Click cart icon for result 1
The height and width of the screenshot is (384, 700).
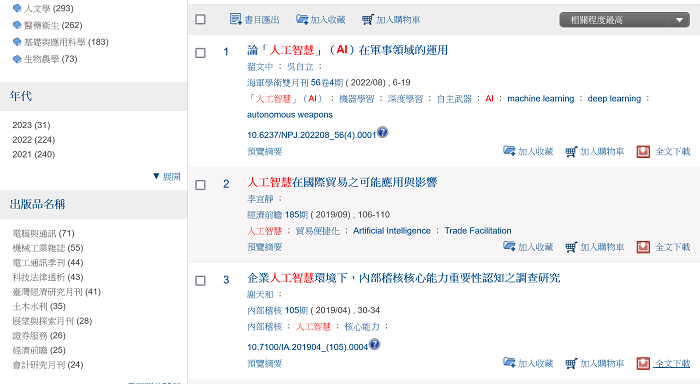point(571,152)
